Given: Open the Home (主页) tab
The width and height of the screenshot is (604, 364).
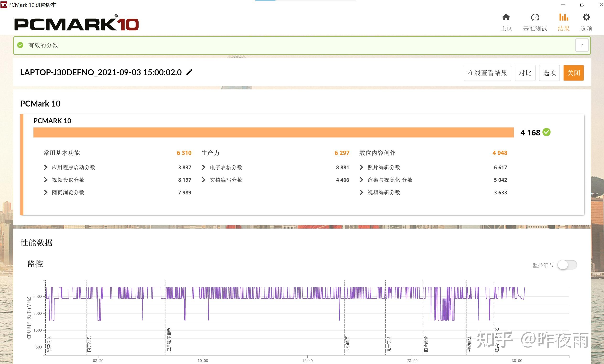Looking at the screenshot, I should [x=506, y=22].
